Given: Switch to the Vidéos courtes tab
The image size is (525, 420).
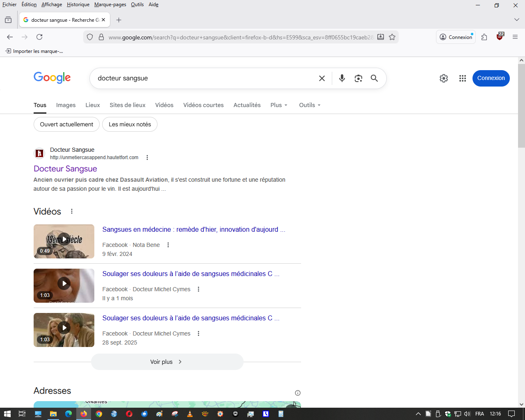Looking at the screenshot, I should click(x=203, y=105).
